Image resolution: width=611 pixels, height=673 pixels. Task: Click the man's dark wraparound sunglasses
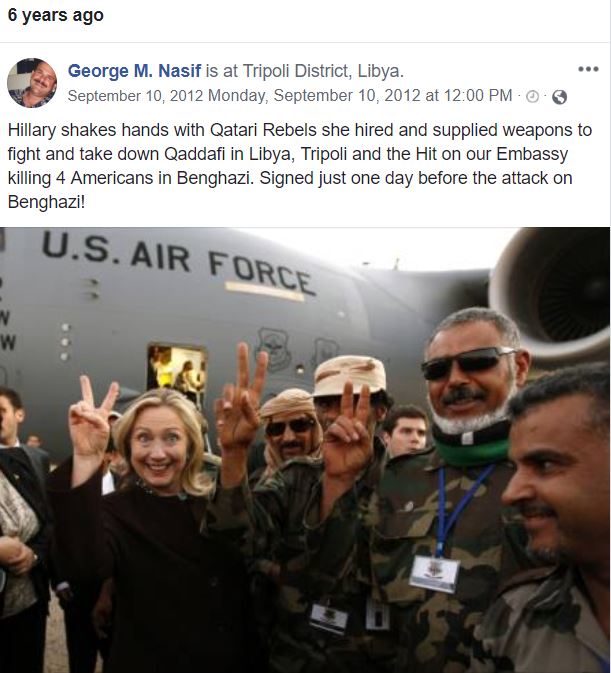468,364
